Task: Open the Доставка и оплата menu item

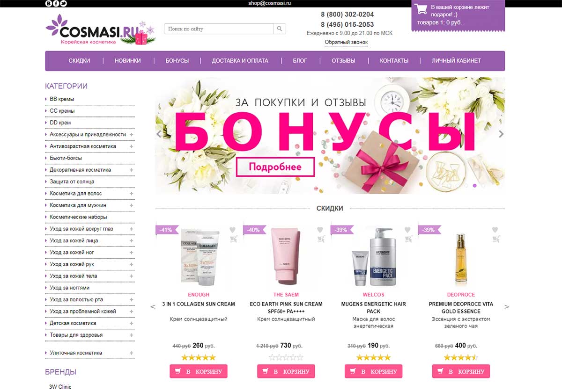Action: coord(240,61)
